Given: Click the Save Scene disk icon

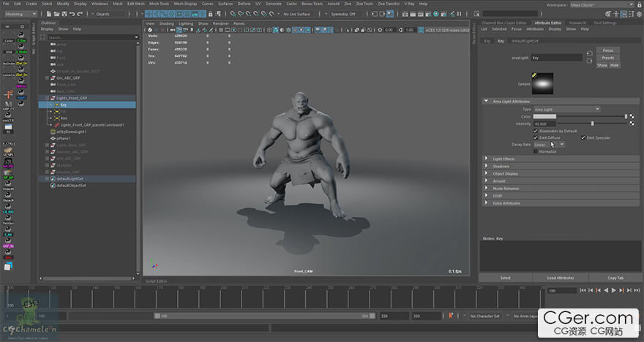Looking at the screenshot, I should tap(64, 14).
